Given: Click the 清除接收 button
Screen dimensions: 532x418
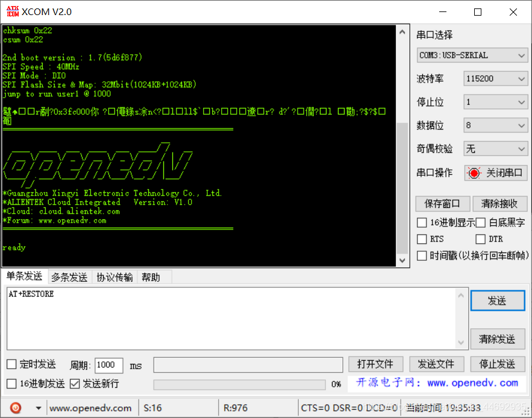Looking at the screenshot, I should pos(499,204).
